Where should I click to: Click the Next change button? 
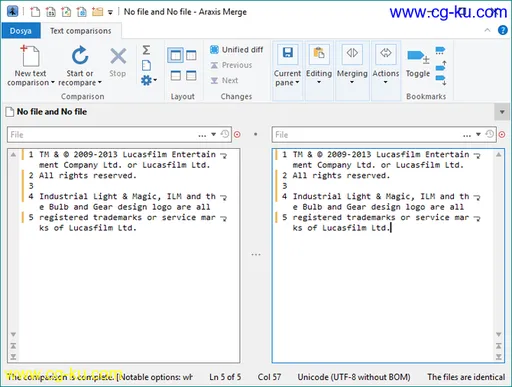(224, 80)
